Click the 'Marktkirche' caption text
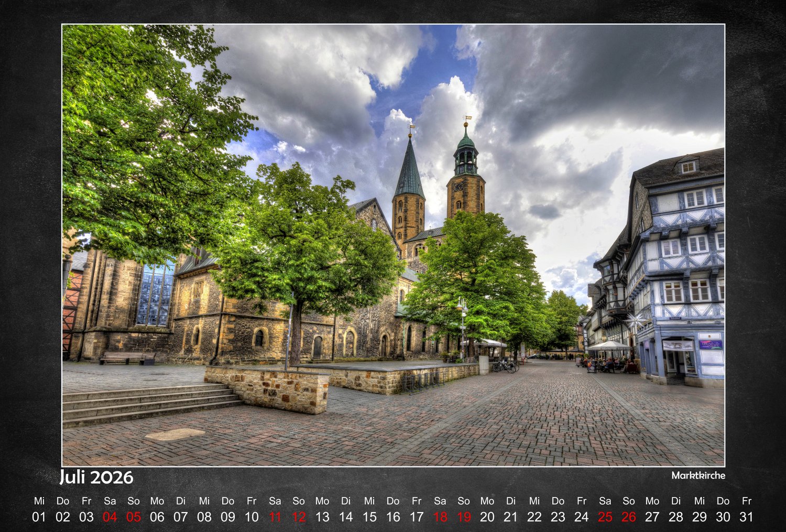Viewport: 786px width, 532px height. coord(698,475)
